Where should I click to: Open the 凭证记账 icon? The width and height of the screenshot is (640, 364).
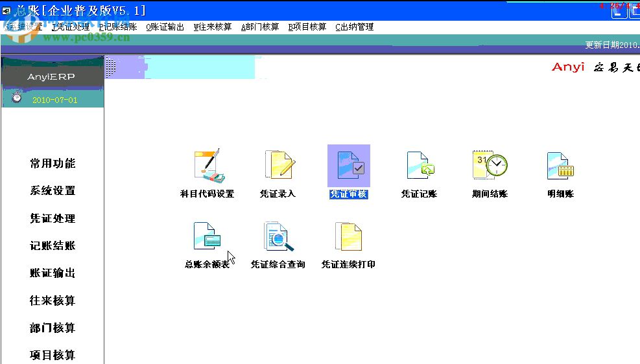pos(420,165)
